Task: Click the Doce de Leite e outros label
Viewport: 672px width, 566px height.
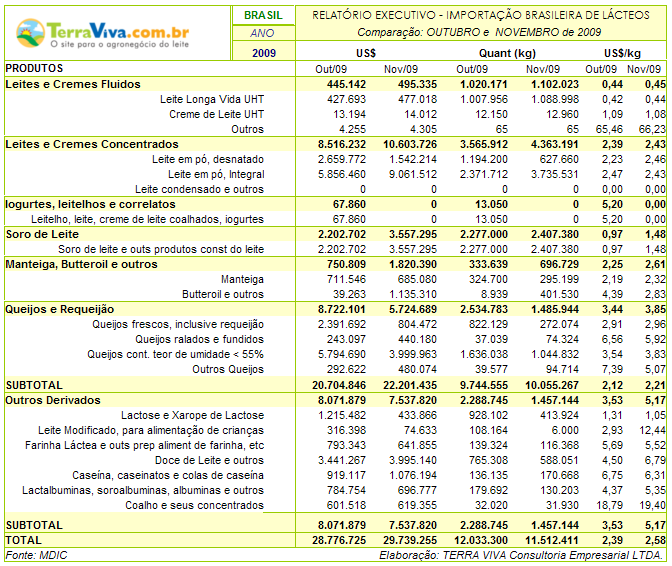Action: (x=210, y=460)
